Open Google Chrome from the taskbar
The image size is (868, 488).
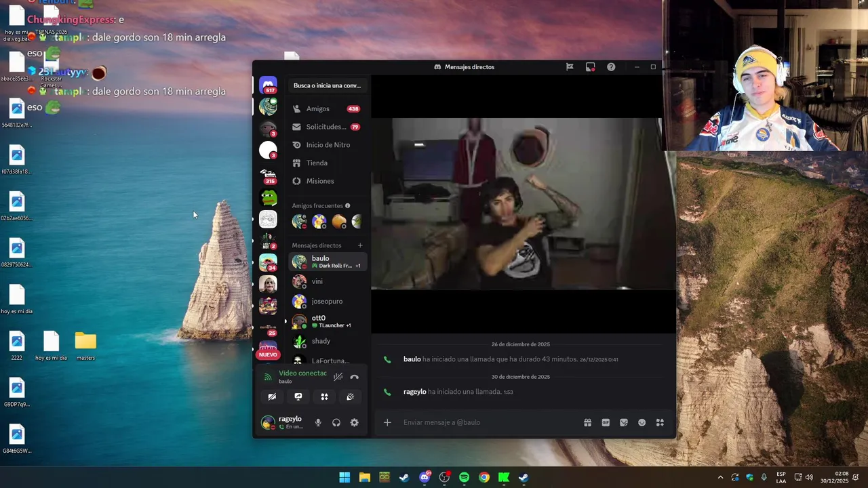coord(484,477)
